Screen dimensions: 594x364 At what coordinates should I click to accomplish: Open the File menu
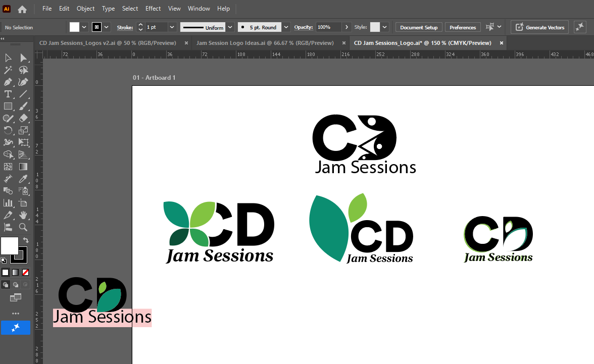pyautogui.click(x=47, y=9)
